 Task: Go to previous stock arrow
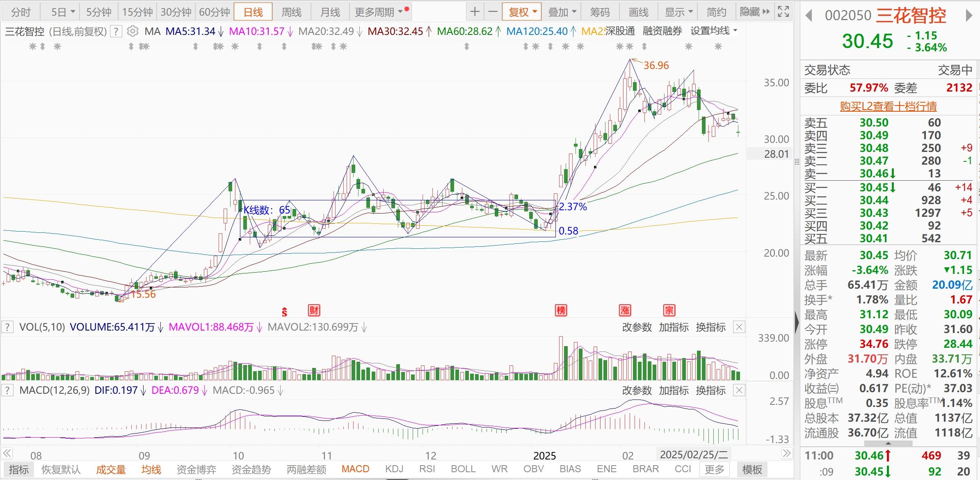point(809,16)
